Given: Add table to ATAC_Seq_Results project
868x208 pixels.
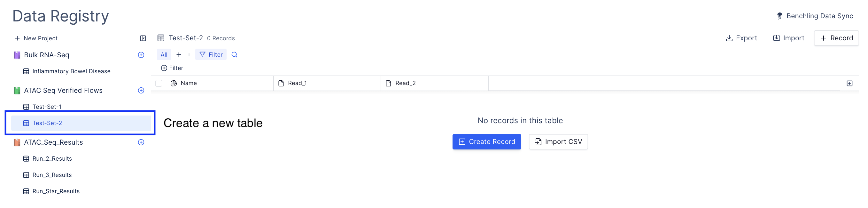Looking at the screenshot, I should (x=141, y=142).
